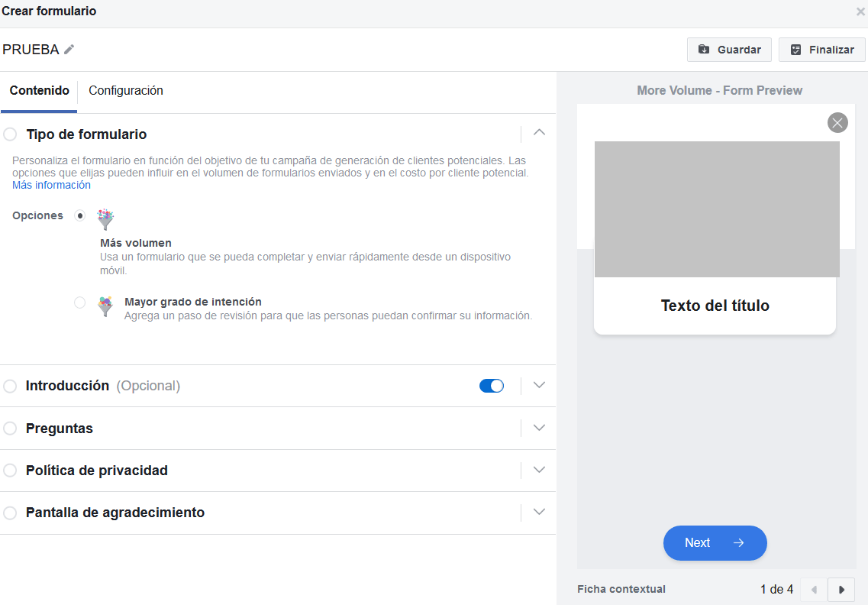Click the funnel icon beside Más volumen

click(105, 218)
